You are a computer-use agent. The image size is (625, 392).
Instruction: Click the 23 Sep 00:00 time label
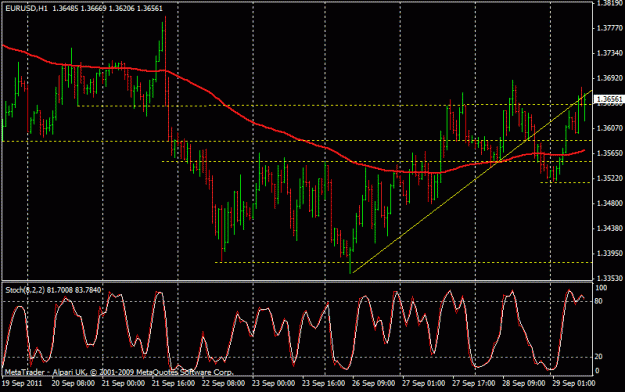point(273,383)
